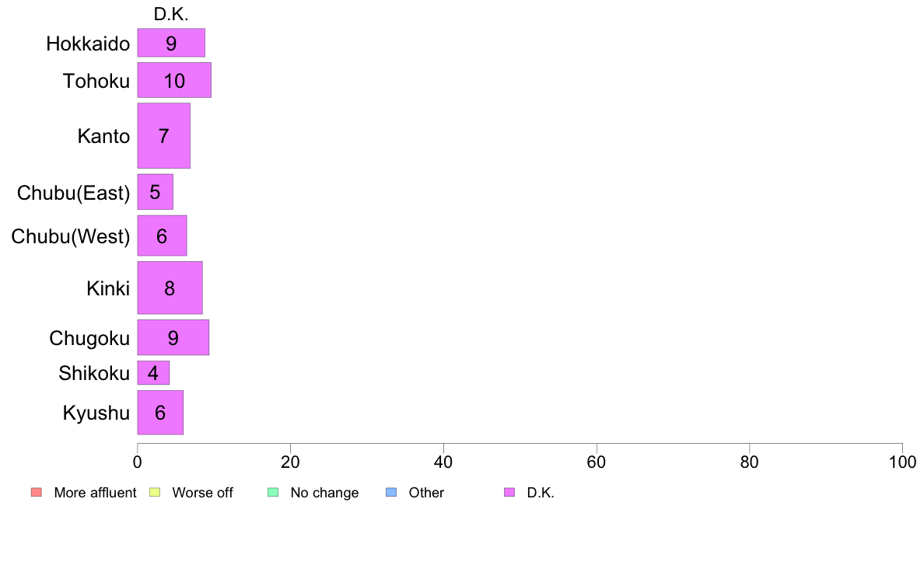Viewport: 924px width, 572px height.
Task: Click the D.K. column header label
Action: click(x=171, y=14)
